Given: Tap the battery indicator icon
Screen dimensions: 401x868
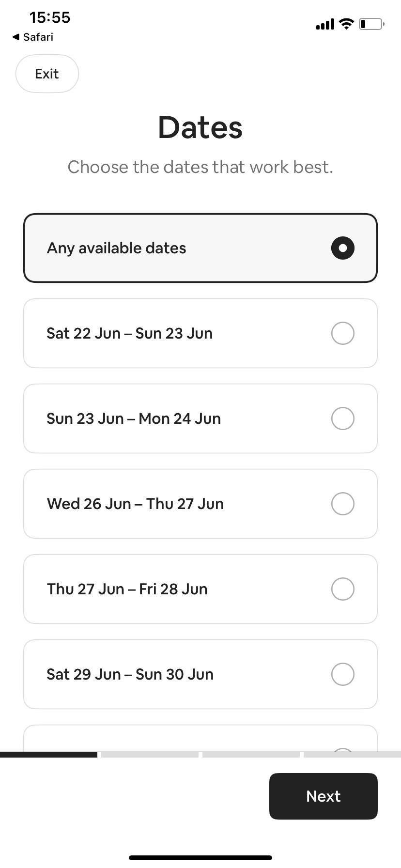Looking at the screenshot, I should pos(371,24).
